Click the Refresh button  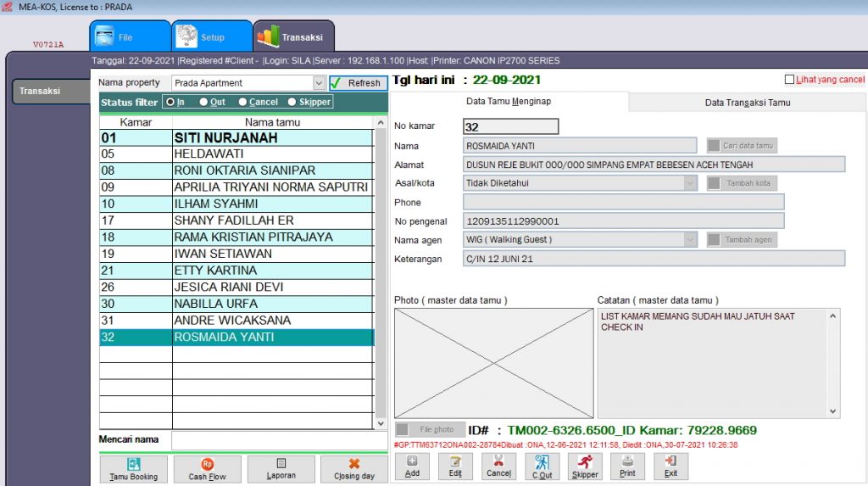coord(359,83)
